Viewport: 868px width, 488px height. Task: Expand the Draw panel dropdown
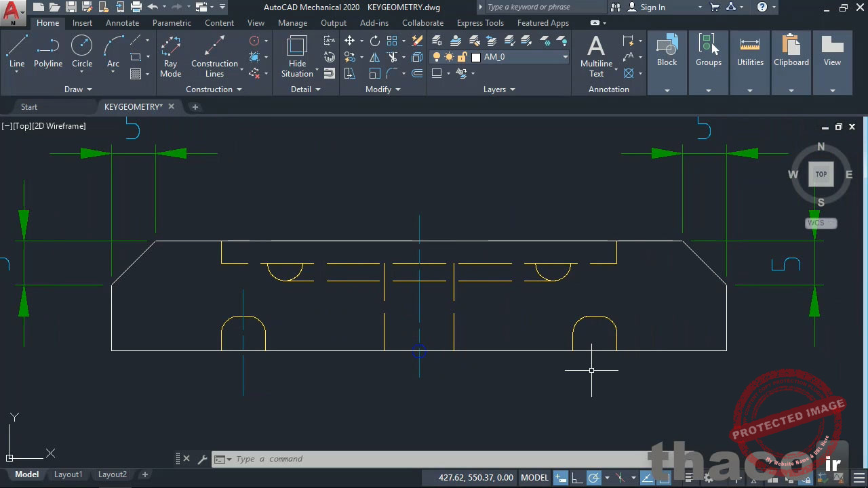[x=78, y=89]
